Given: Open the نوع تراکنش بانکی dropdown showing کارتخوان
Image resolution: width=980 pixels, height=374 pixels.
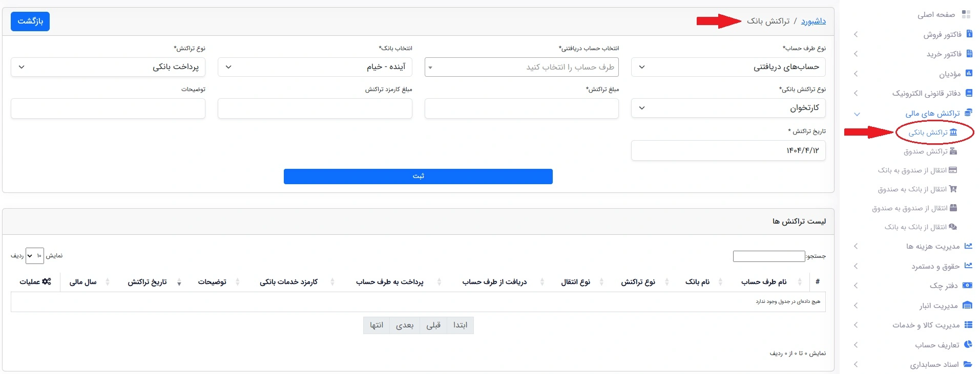Looking at the screenshot, I should [728, 108].
